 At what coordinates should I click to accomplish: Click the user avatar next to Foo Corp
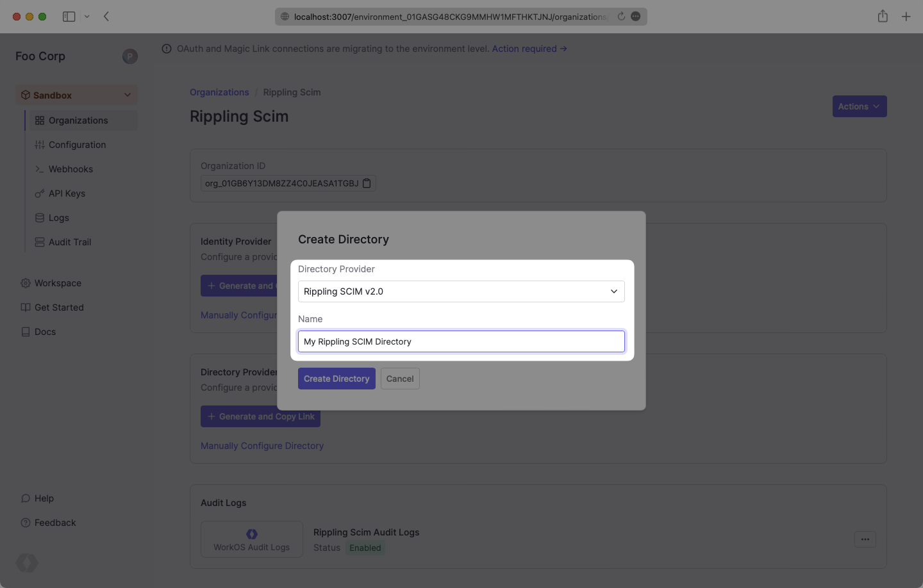130,56
